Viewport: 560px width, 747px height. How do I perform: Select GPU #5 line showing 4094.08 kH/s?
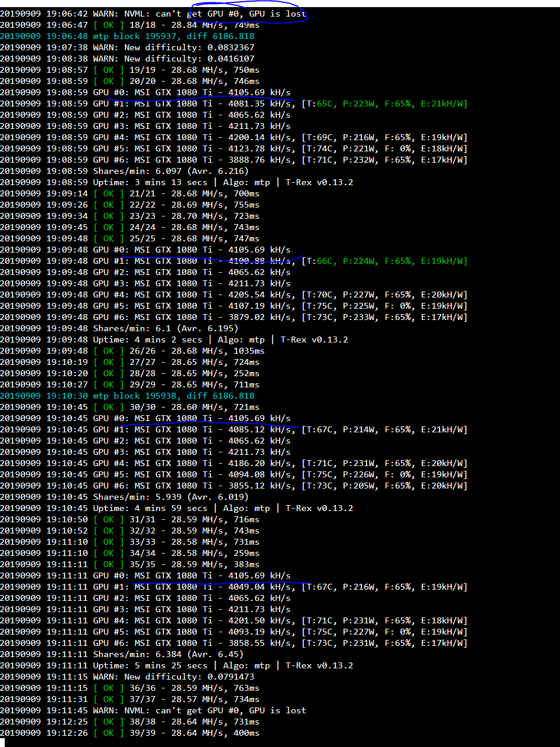tap(234, 474)
